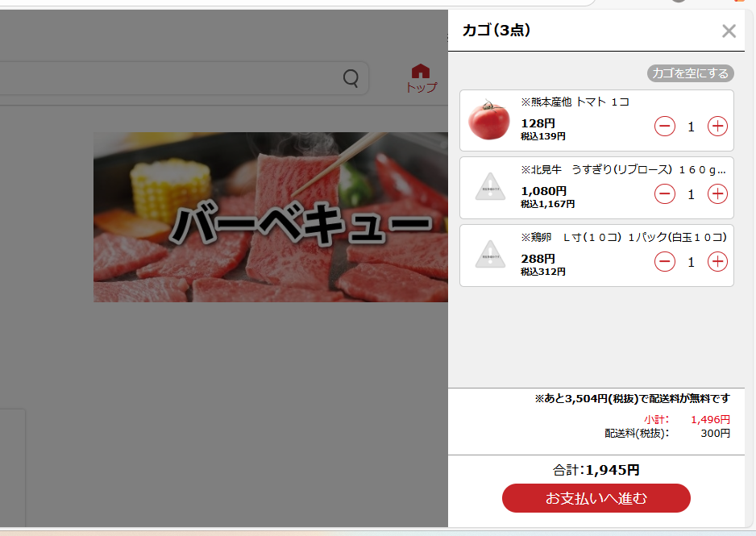Increase tomato quantity with plus icon

coord(717,127)
